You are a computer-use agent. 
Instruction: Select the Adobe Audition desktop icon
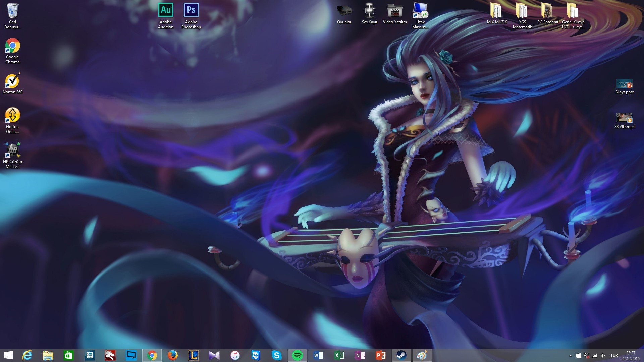pos(166,16)
